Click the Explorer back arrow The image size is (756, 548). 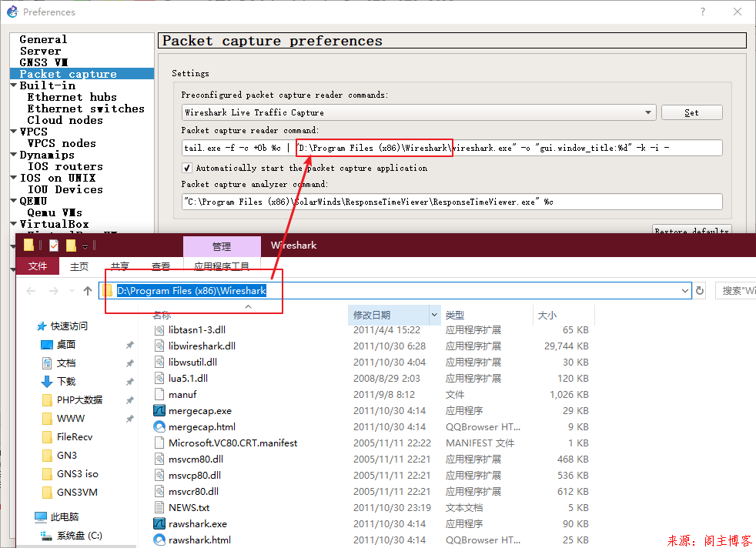(x=32, y=291)
